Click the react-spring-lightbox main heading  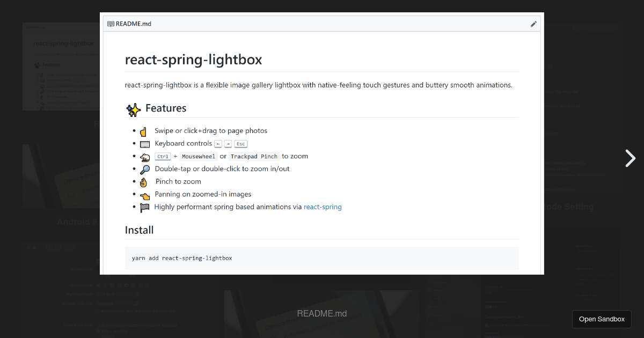[x=193, y=60]
